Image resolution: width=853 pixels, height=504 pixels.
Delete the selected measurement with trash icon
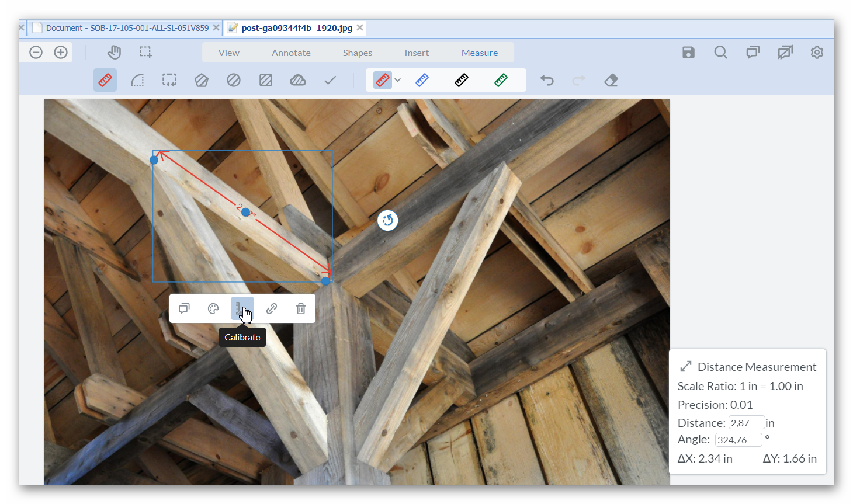point(301,308)
